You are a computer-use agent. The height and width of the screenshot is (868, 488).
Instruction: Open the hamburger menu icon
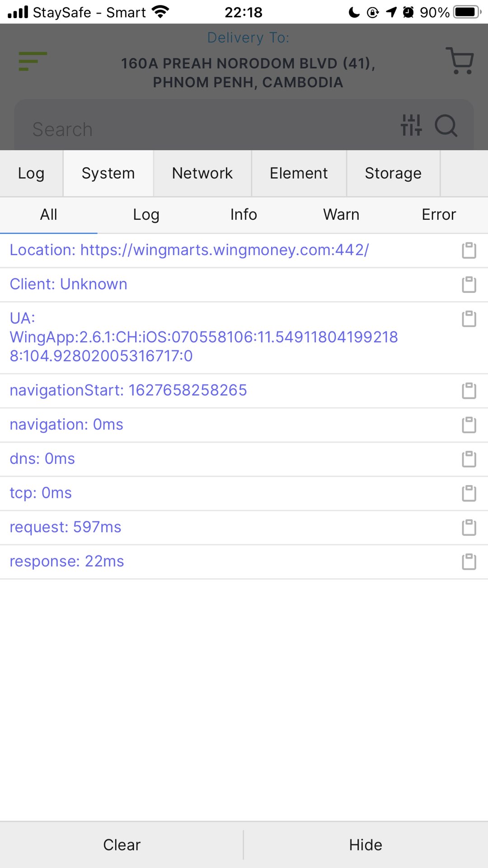pos(33,61)
